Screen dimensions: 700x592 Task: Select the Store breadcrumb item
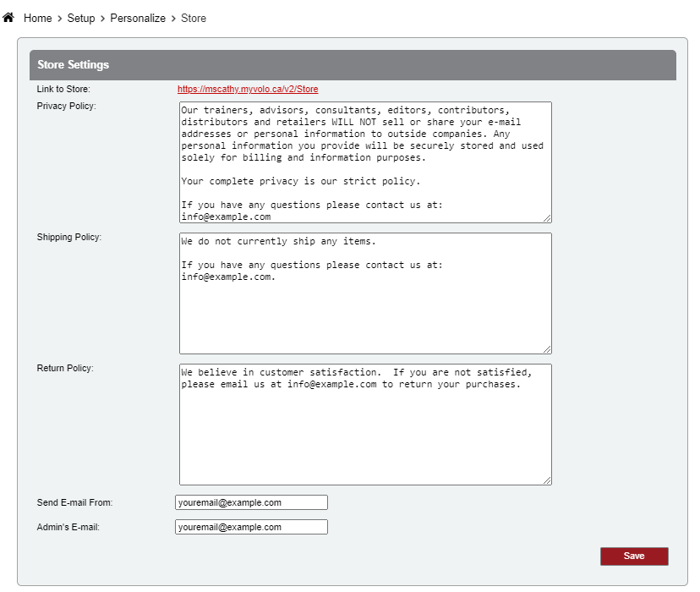point(194,18)
